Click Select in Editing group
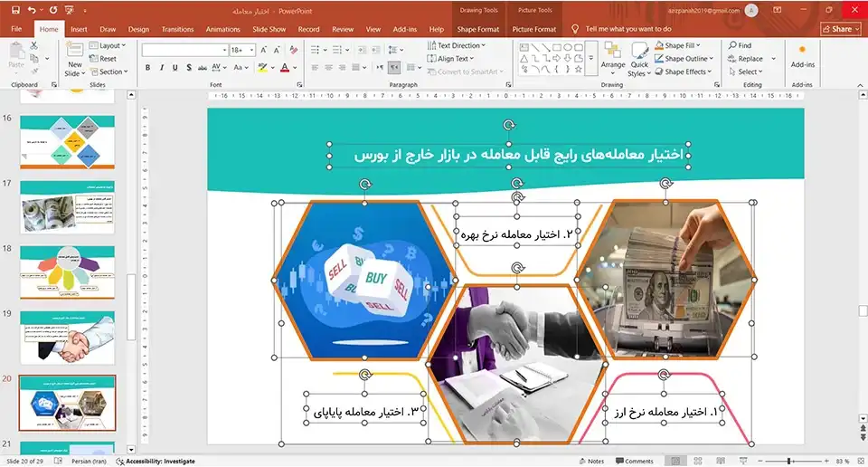Screen dimensions: 868x467 pos(746,71)
